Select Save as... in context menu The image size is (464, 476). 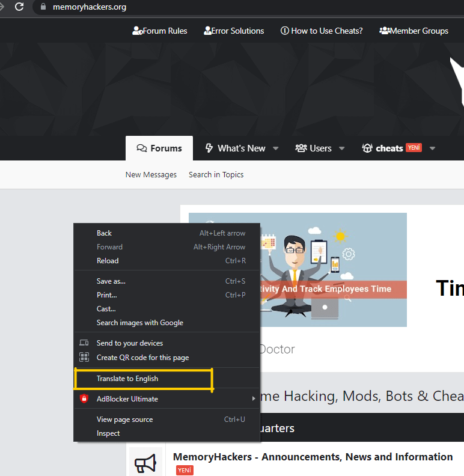coord(167,281)
